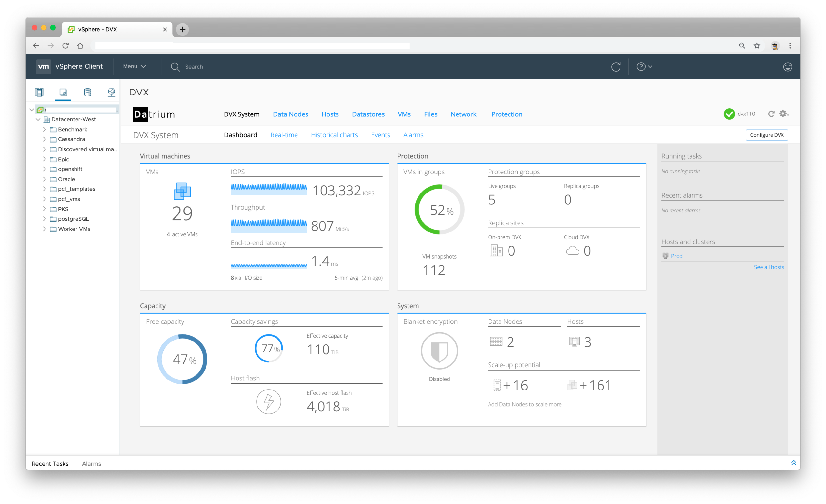826x504 pixels.
Task: Click the blanket encryption shield icon
Action: 439,351
